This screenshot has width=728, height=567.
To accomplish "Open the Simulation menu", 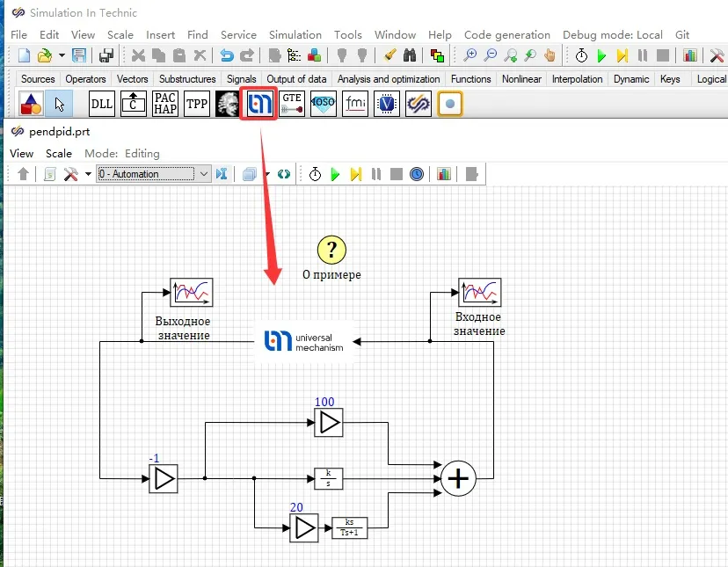I will click(295, 34).
